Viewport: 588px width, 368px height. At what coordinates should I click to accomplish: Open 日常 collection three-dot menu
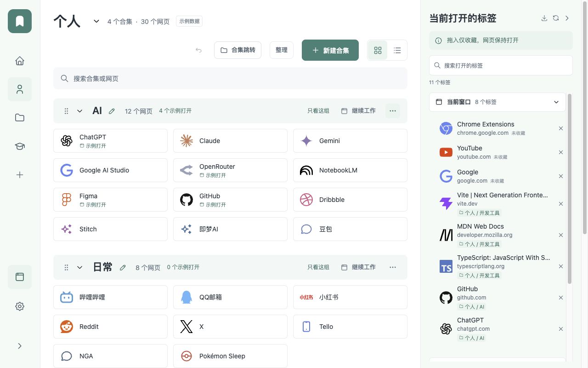tap(393, 267)
